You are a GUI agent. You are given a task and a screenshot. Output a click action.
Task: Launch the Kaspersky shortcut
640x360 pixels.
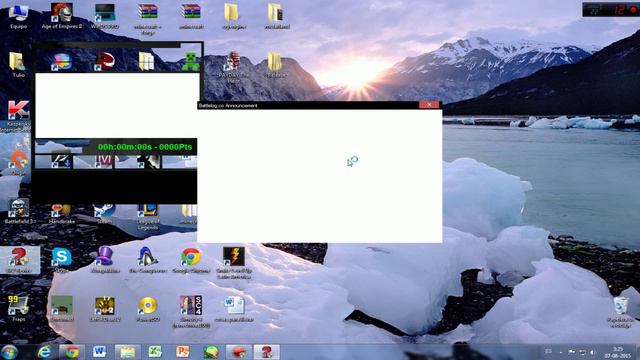18,115
